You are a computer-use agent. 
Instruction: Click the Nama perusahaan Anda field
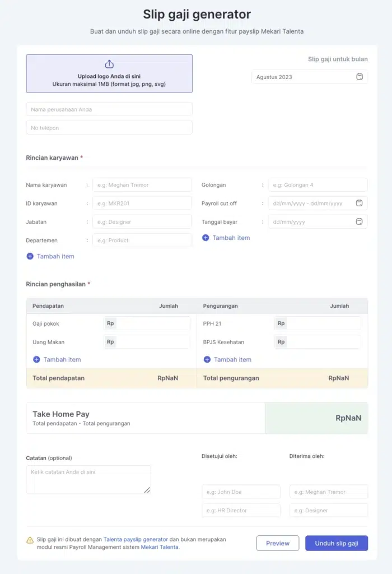109,109
